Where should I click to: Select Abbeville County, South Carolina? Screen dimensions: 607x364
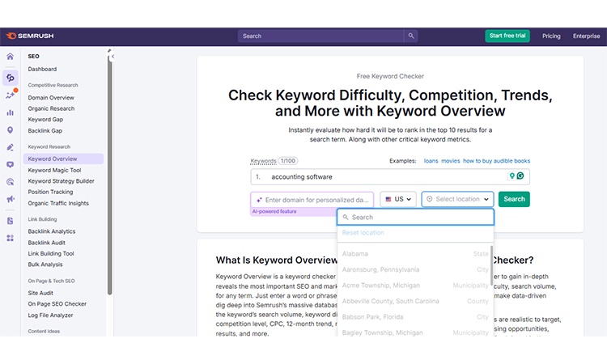pyautogui.click(x=414, y=302)
